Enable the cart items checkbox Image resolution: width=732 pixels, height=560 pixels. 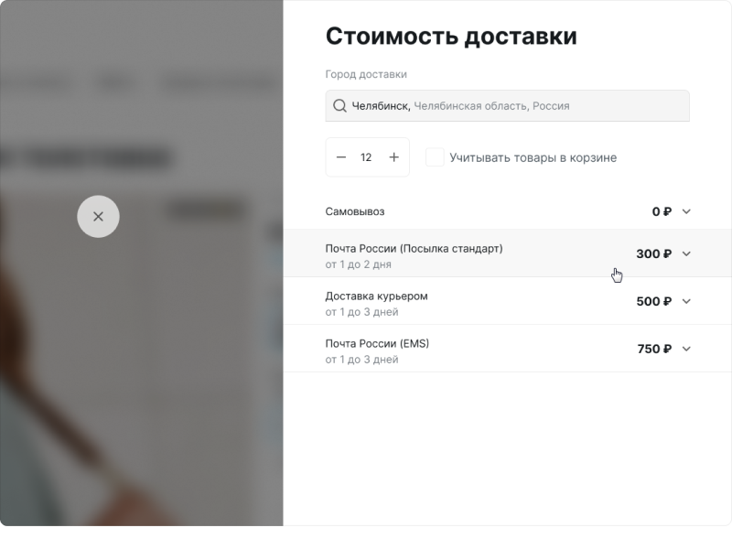pos(436,157)
